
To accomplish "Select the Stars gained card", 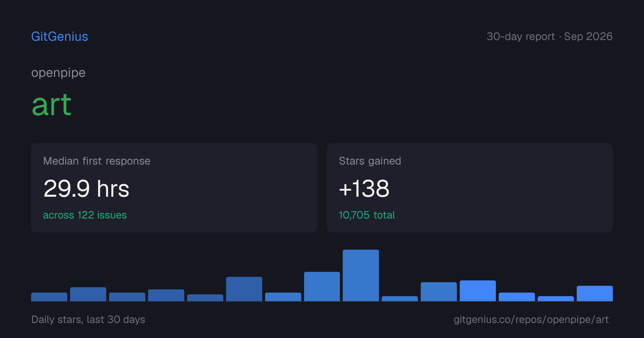I will [470, 188].
